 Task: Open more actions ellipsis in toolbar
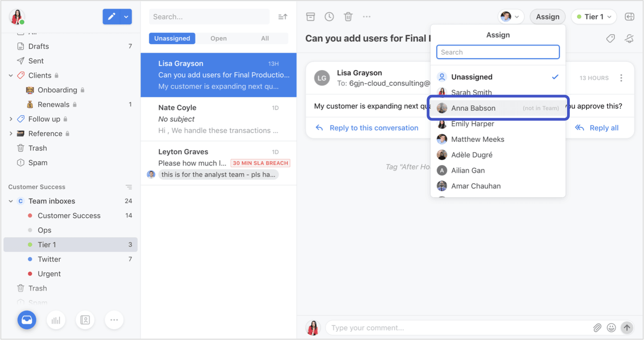pos(367,17)
